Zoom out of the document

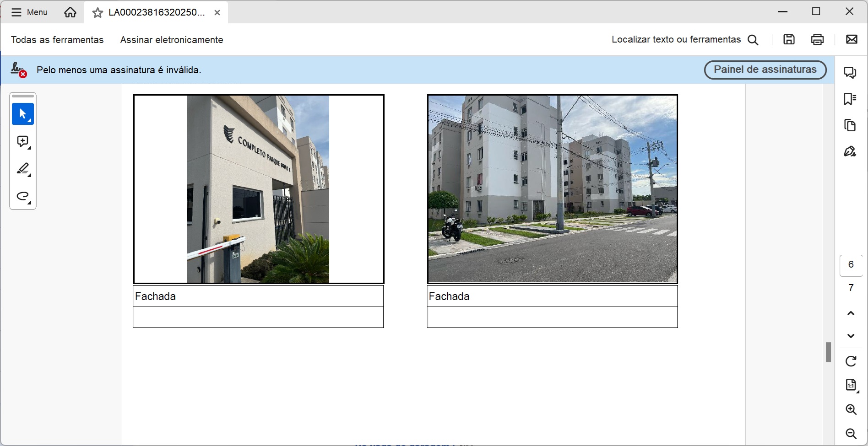tap(851, 434)
